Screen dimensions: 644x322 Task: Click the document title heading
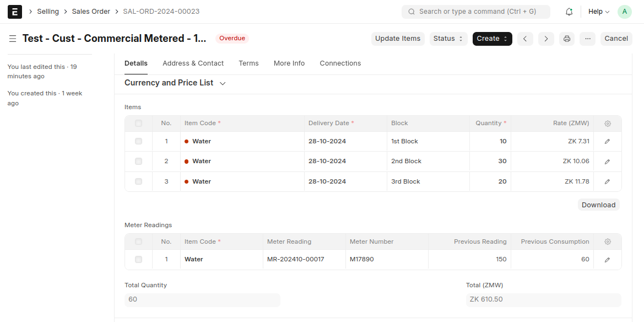114,39
